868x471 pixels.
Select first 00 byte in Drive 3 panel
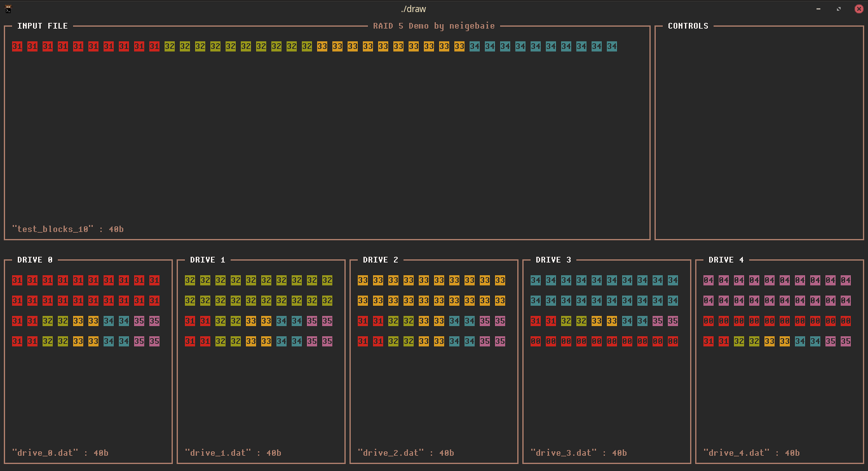tap(536, 341)
